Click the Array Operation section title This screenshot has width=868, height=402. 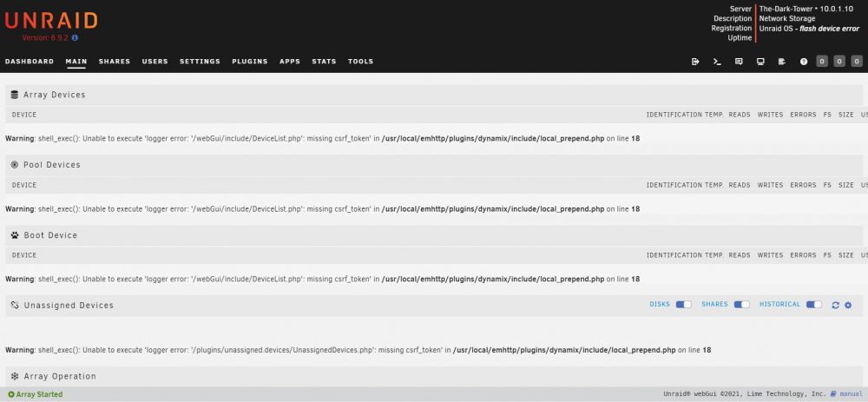click(60, 376)
